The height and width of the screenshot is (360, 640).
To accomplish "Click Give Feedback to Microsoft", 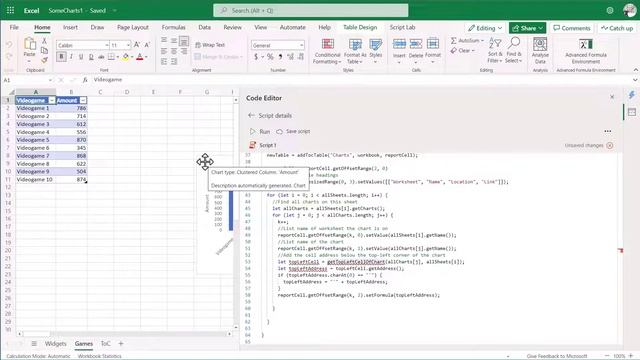I will pos(557,356).
